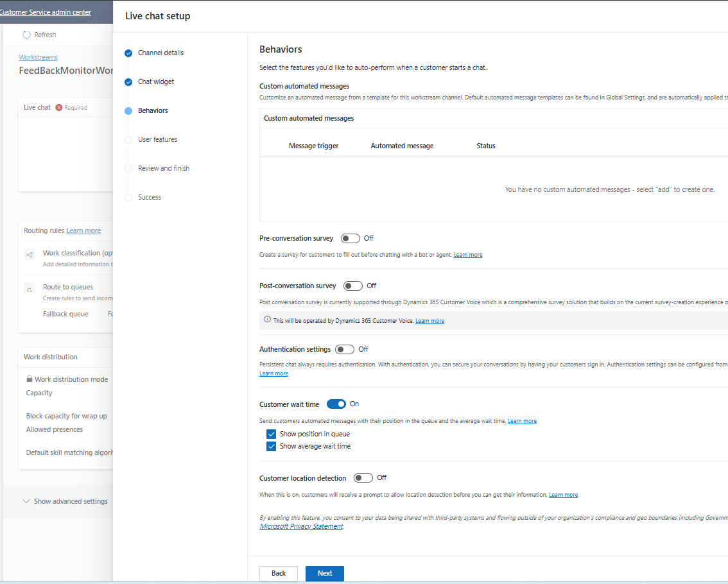Click the Work classification icon

point(30,255)
